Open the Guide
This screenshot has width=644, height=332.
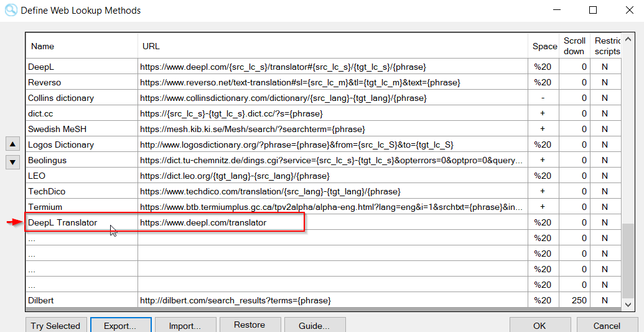315,326
